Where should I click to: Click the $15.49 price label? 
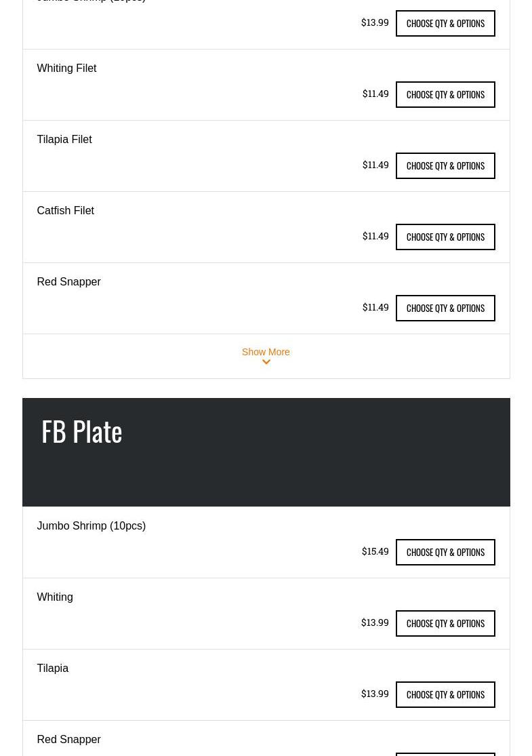375,551
